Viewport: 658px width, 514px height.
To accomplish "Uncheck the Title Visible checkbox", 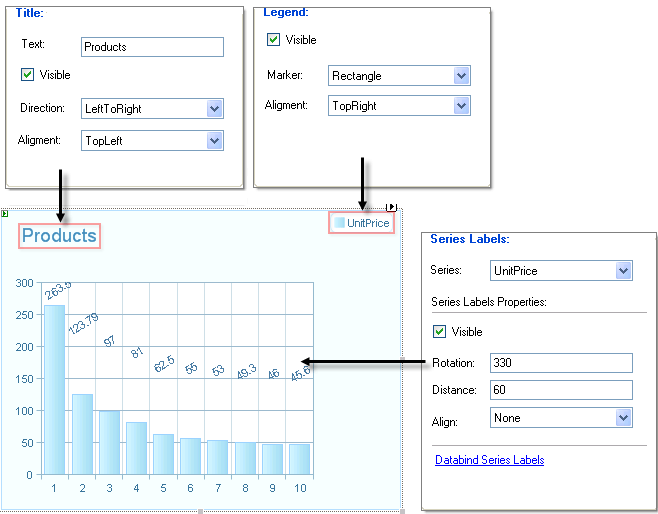I will (x=27, y=75).
